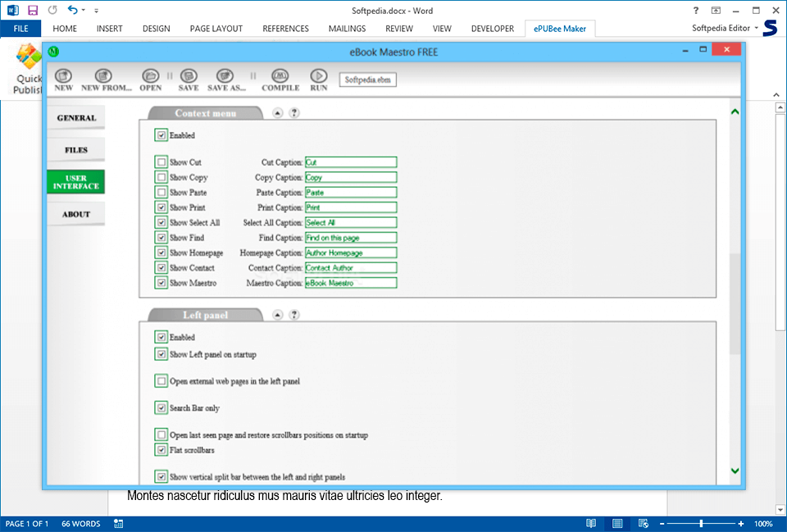Open the FILES settings section

[76, 150]
